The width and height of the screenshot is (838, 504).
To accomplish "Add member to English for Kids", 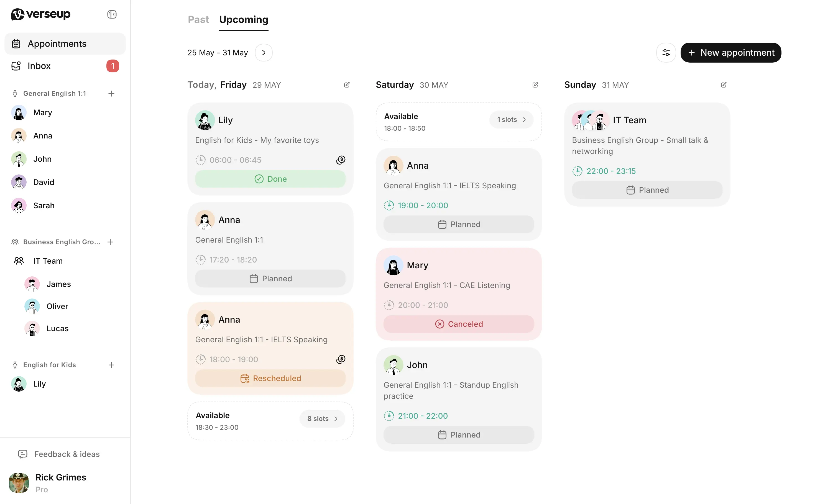I will pos(111,365).
